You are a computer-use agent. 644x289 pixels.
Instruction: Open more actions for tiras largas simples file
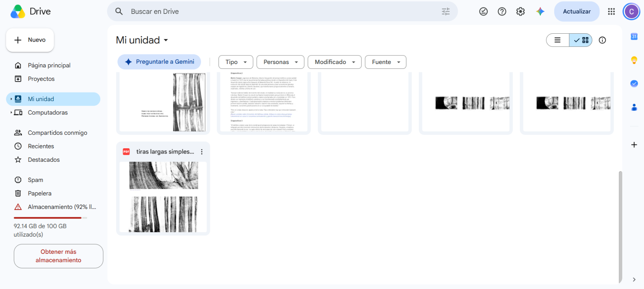tap(202, 152)
